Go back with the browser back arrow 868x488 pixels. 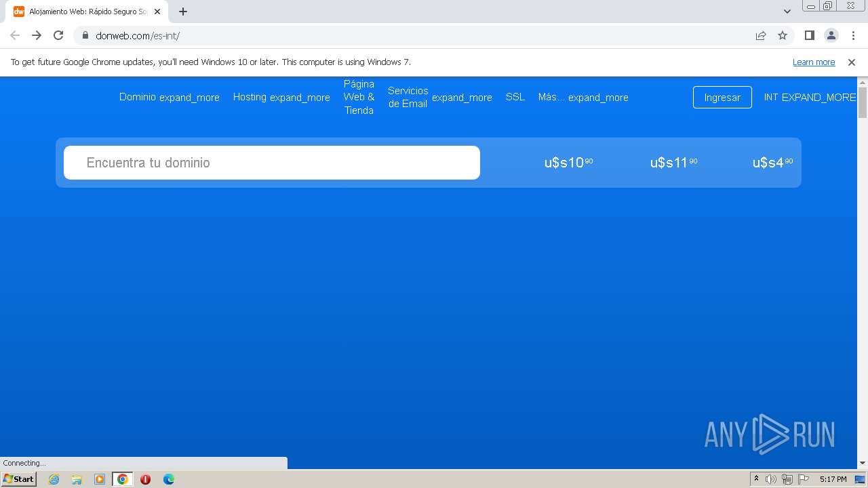tap(15, 35)
